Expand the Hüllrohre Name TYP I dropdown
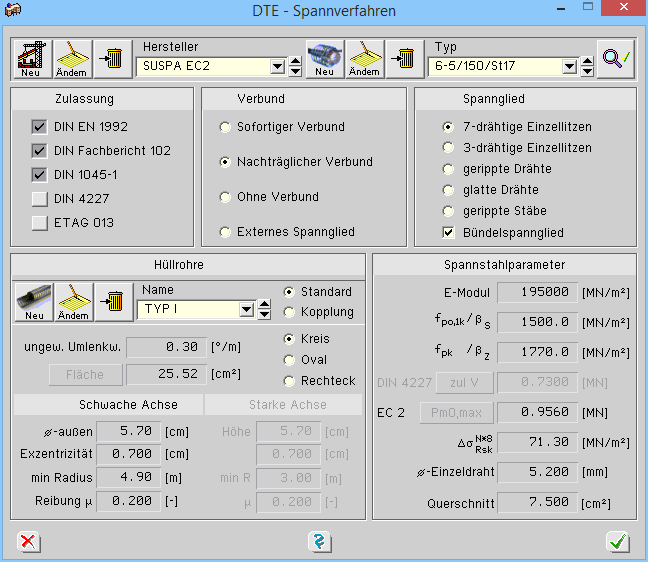This screenshot has height=562, width=648. [248, 310]
